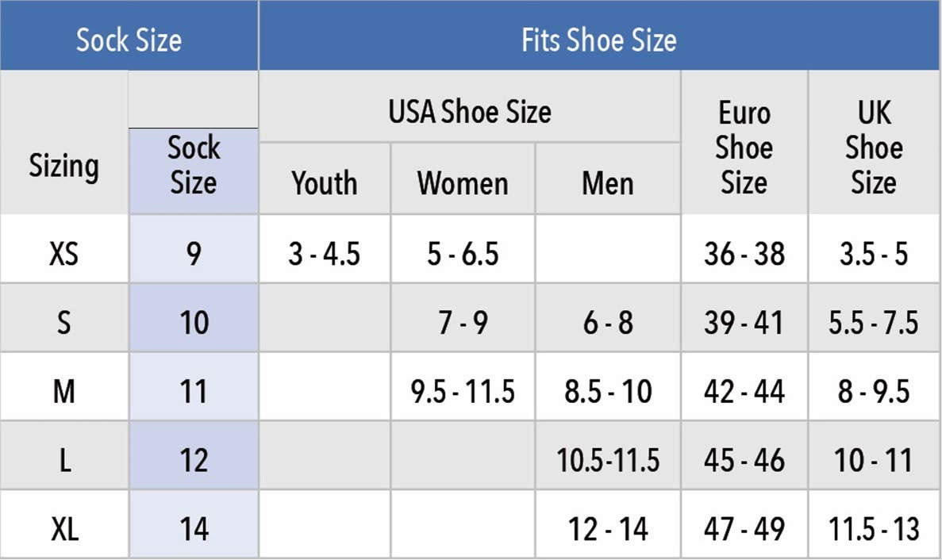Select the "Euro Shoe Size" header cell
Image resolution: width=942 pixels, height=560 pixels.
pyautogui.click(x=744, y=148)
